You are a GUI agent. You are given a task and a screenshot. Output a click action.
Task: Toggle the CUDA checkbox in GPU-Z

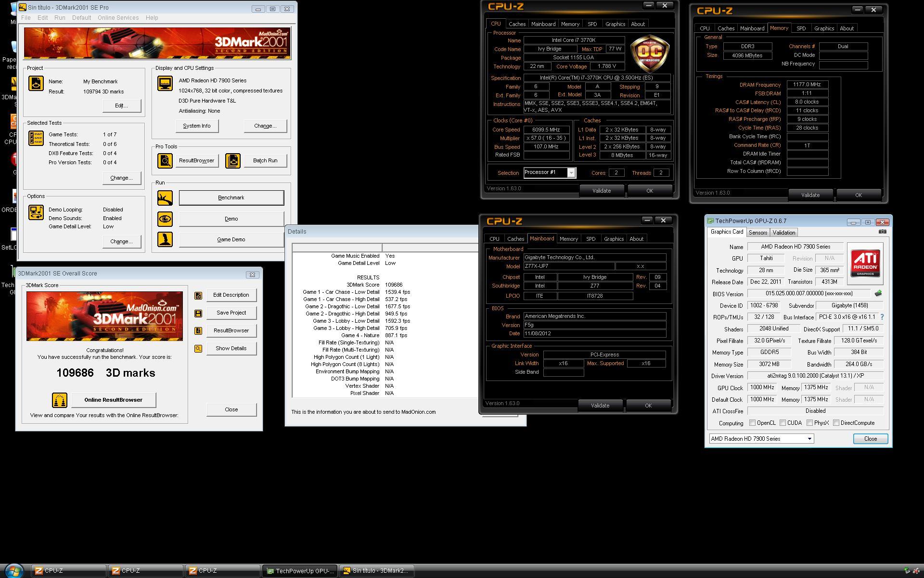click(x=783, y=423)
